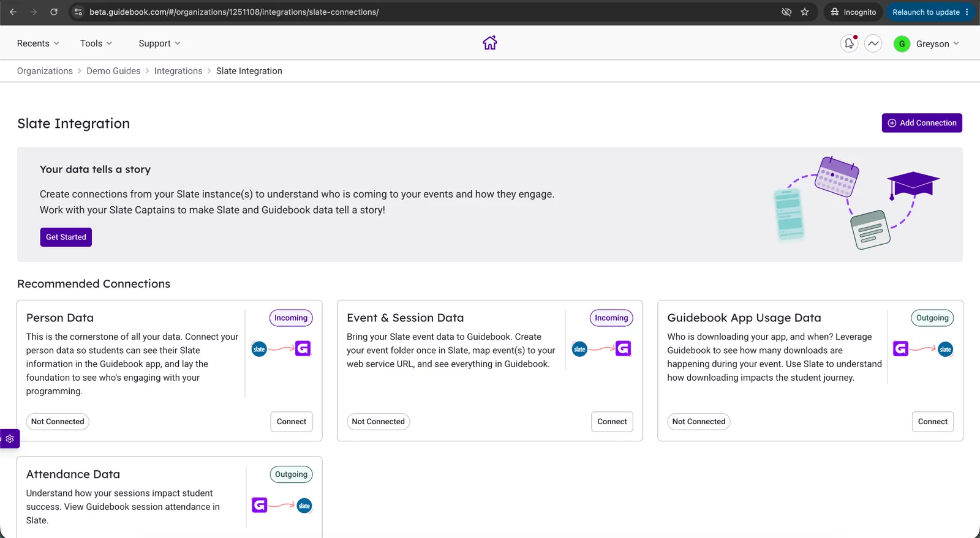This screenshot has height=538, width=980.
Task: Open the floating settings gear
Action: tap(10, 439)
